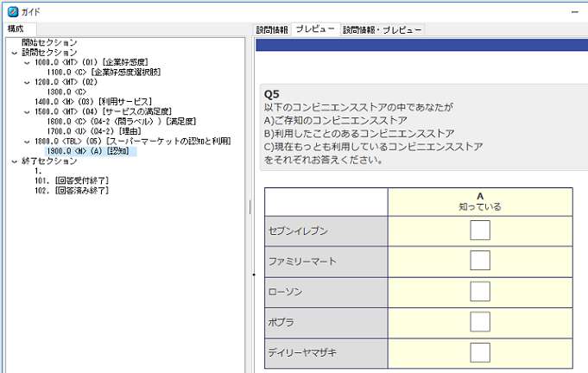Click the pane splitter handle between panels
588x373 pixels.
pyautogui.click(x=250, y=206)
